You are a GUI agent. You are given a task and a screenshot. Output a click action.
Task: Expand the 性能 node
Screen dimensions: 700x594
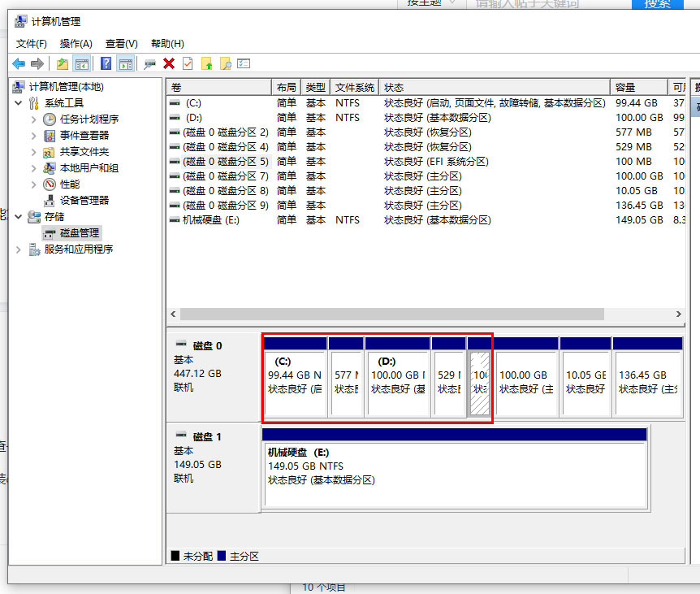pos(33,184)
